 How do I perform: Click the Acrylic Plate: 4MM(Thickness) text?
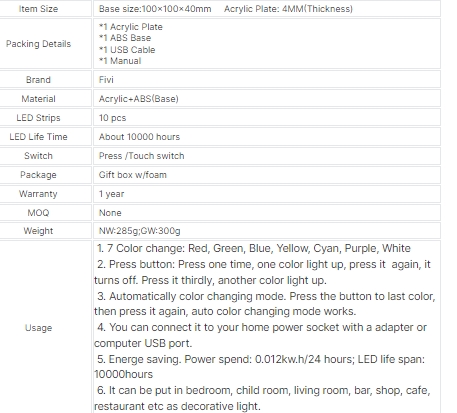[288, 9]
